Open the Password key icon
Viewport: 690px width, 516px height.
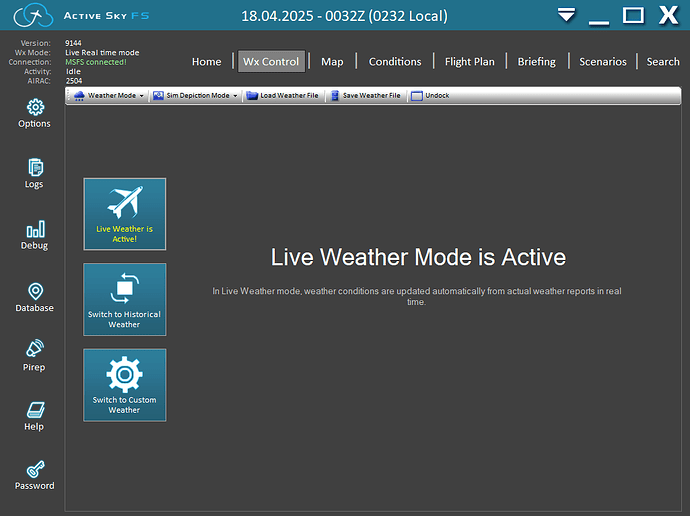tap(35, 469)
